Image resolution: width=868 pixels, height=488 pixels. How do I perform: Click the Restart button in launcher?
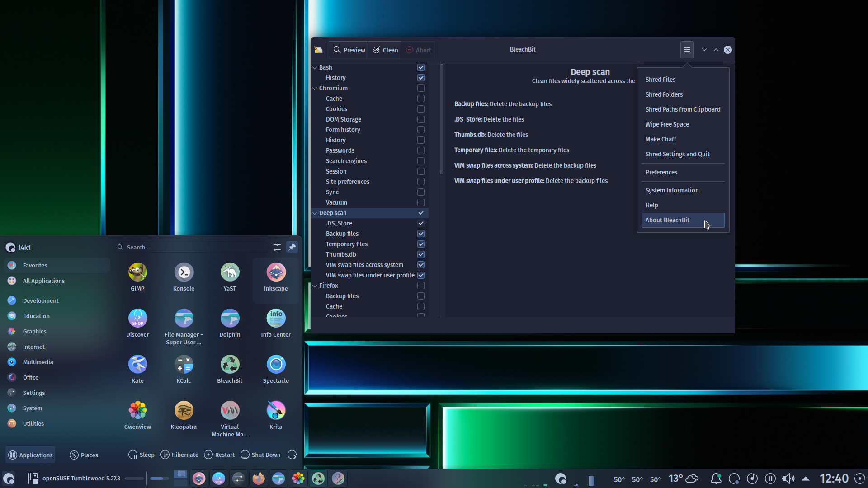coord(219,455)
